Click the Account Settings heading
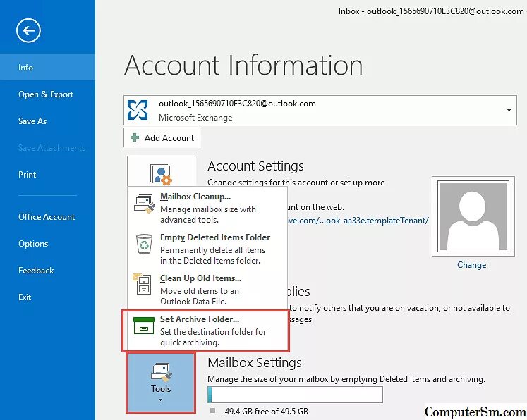 click(x=255, y=166)
